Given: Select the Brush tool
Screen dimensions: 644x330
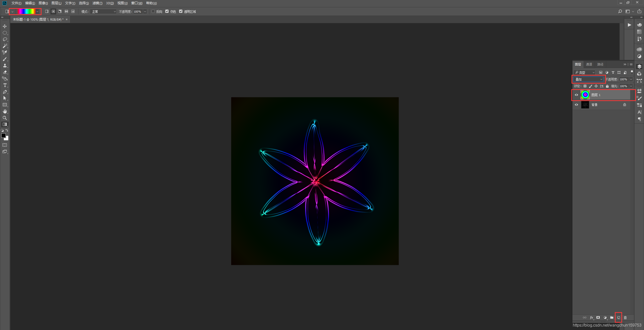Looking at the screenshot, I should pyautogui.click(x=5, y=59).
